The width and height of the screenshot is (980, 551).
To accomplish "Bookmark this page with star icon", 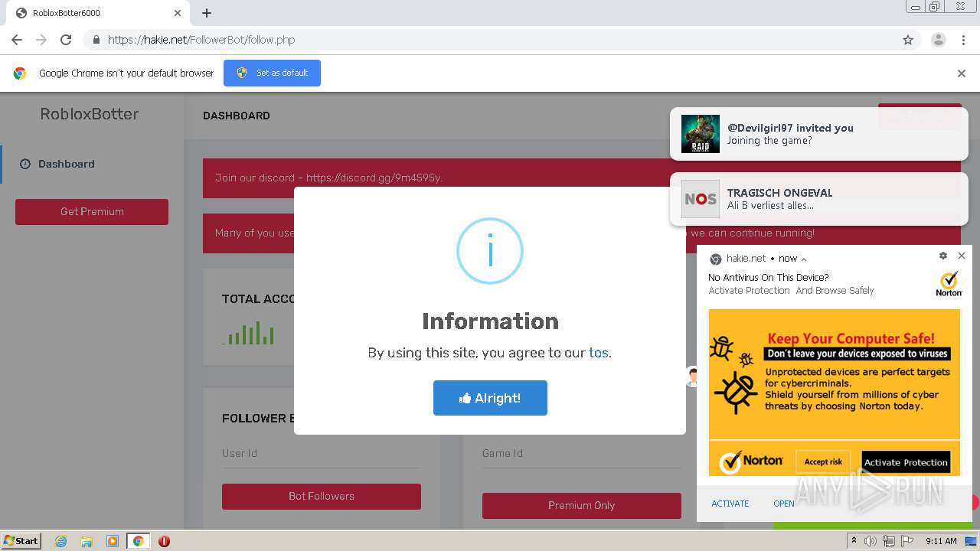I will tap(908, 40).
